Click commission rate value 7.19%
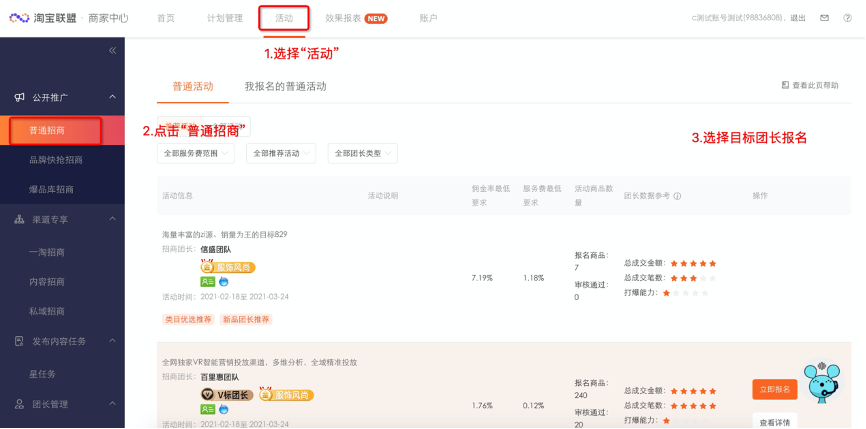The height and width of the screenshot is (429, 866). pyautogui.click(x=482, y=278)
